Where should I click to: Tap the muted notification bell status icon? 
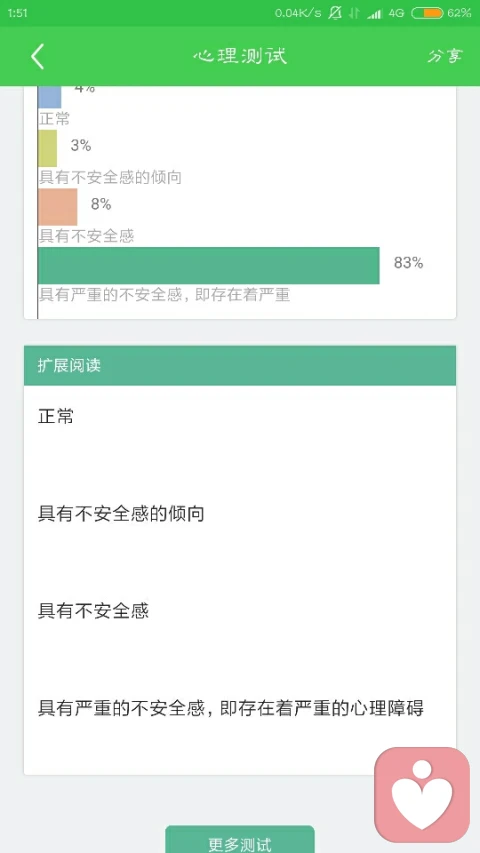coord(335,13)
